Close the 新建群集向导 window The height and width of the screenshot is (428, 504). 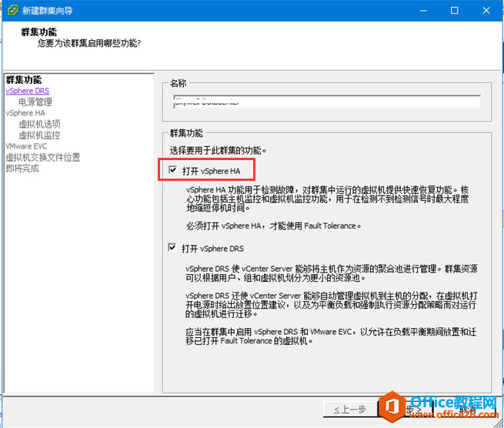point(486,11)
